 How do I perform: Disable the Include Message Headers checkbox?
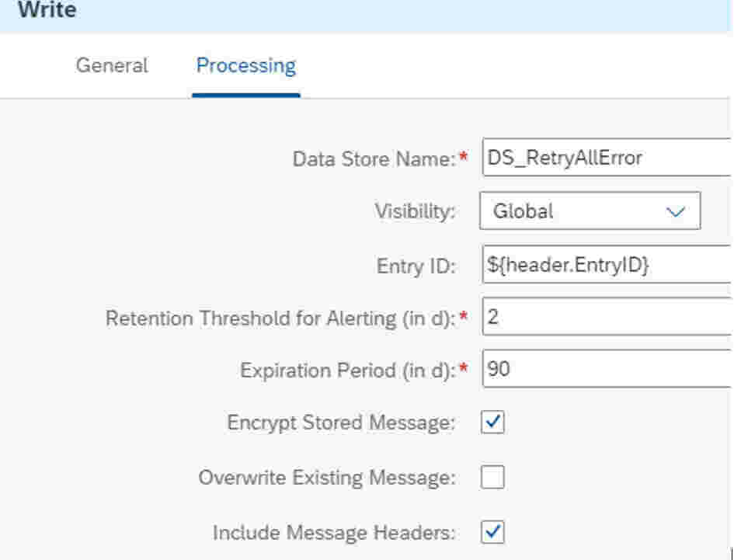pyautogui.click(x=492, y=532)
